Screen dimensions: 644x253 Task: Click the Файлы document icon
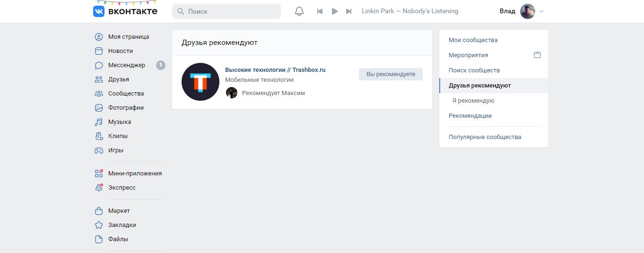pos(99,239)
